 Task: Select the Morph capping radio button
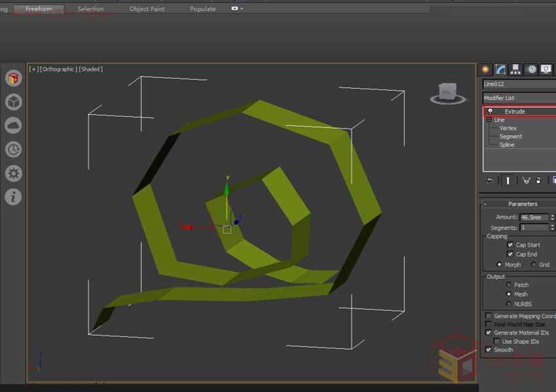click(499, 264)
